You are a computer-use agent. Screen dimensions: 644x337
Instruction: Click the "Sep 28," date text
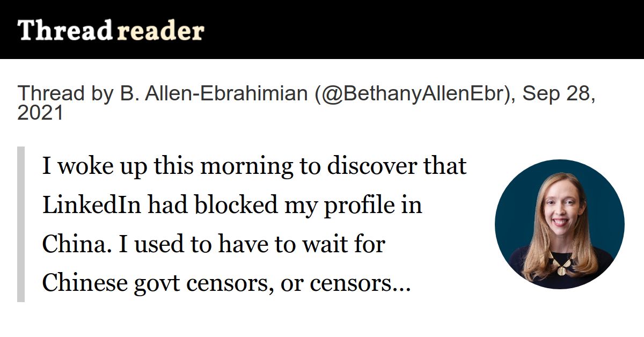click(x=559, y=93)
